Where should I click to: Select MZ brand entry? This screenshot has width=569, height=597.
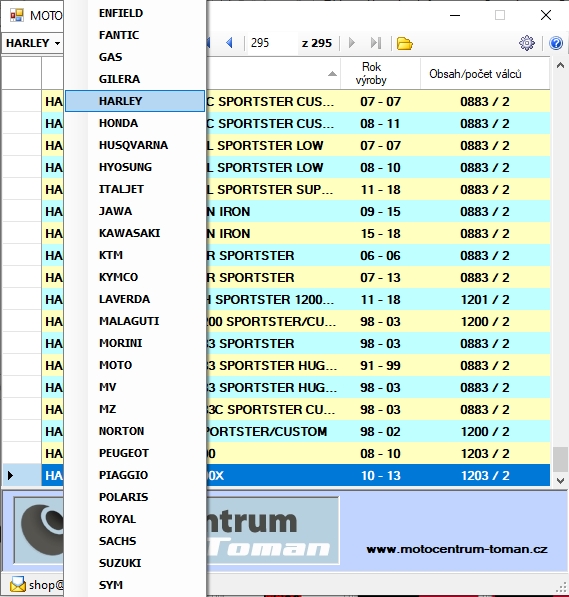pos(135,409)
